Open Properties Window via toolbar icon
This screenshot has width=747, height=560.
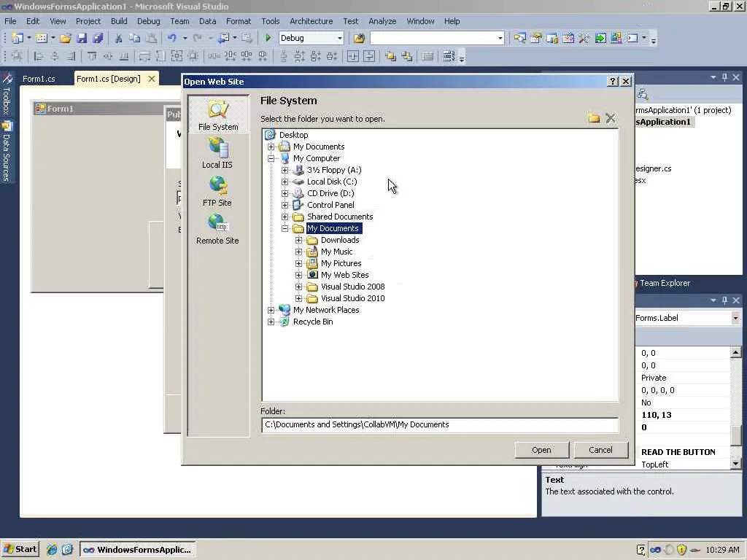pos(536,38)
